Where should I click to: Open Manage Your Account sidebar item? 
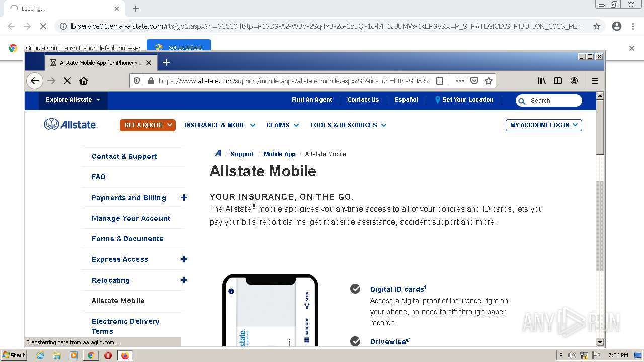pyautogui.click(x=131, y=218)
